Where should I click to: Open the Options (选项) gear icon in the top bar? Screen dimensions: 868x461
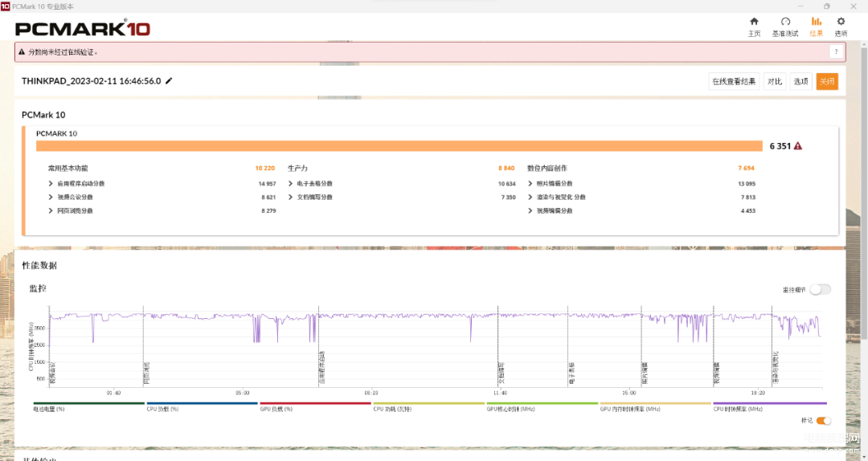pyautogui.click(x=841, y=22)
